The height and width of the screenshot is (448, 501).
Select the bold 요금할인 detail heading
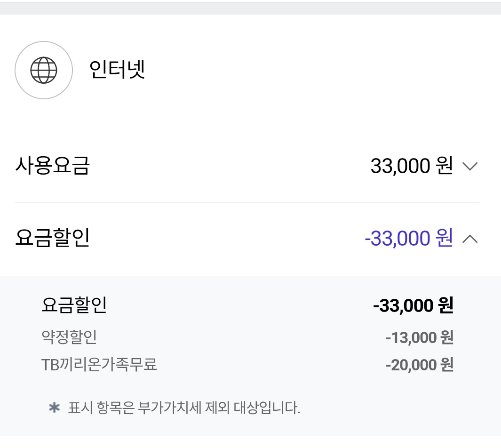click(74, 305)
